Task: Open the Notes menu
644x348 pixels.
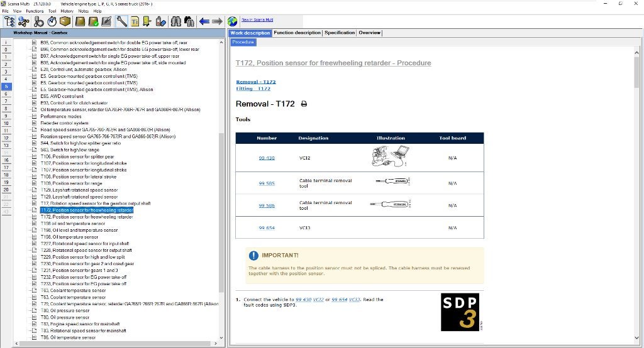Action: point(84,11)
